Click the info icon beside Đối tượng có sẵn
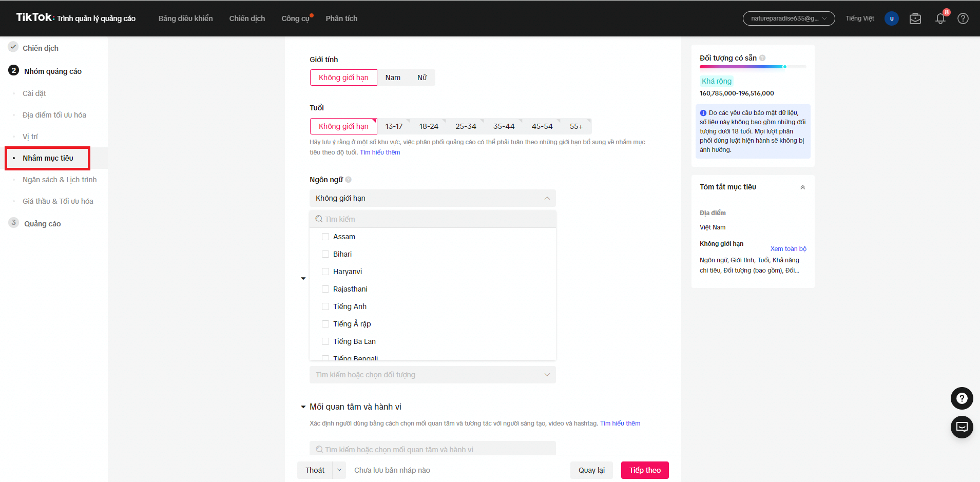Screen dimensions: 980x482 762,58
